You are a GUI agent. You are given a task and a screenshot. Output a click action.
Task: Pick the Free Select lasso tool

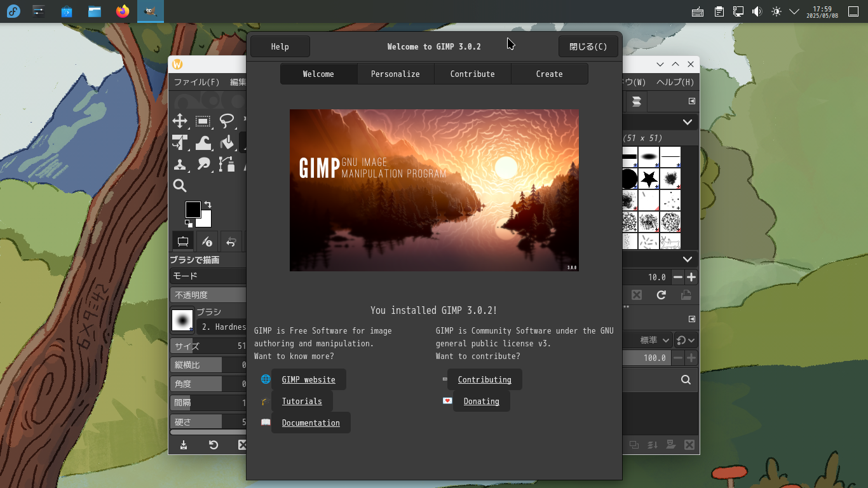point(227,121)
